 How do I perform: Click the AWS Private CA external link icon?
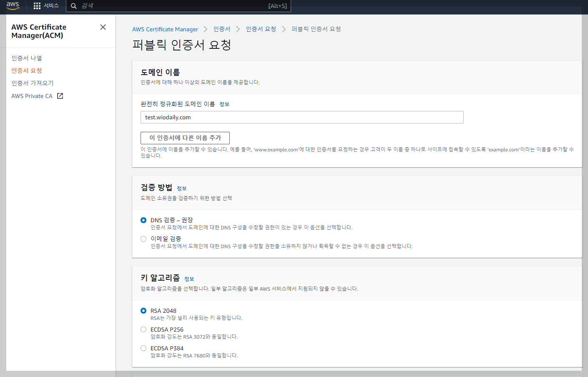tap(60, 96)
